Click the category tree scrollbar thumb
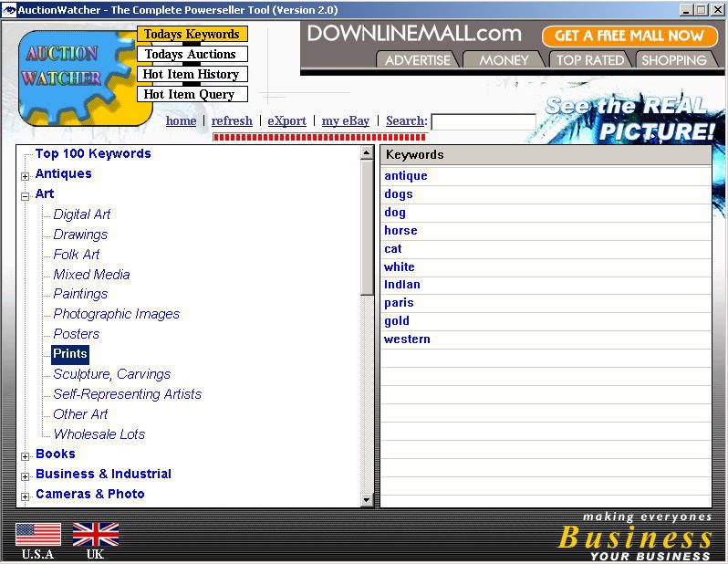Screen dimensions: 728x564 (367, 227)
